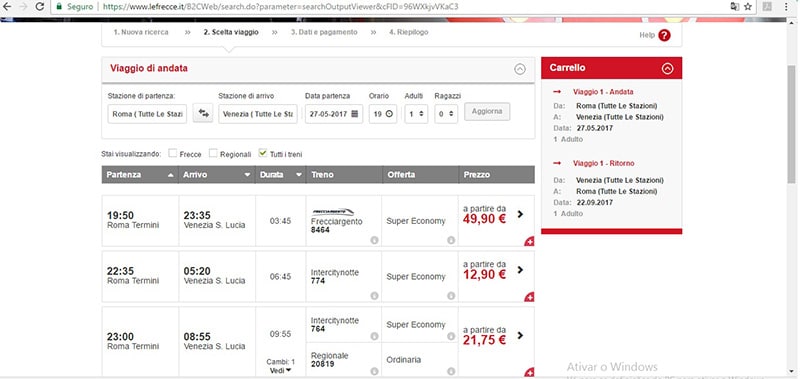Reload the page with the refresh icon
This screenshot has height=379, width=800.
click(x=39, y=7)
